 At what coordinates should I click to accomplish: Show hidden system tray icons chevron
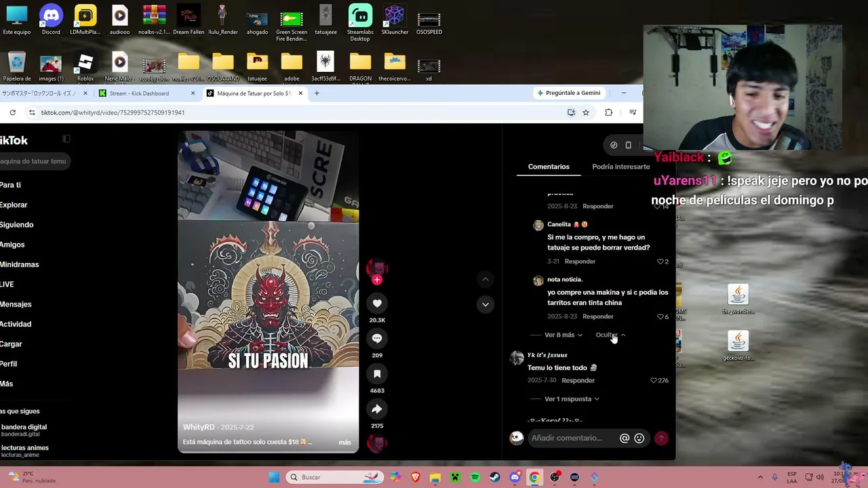click(x=760, y=477)
